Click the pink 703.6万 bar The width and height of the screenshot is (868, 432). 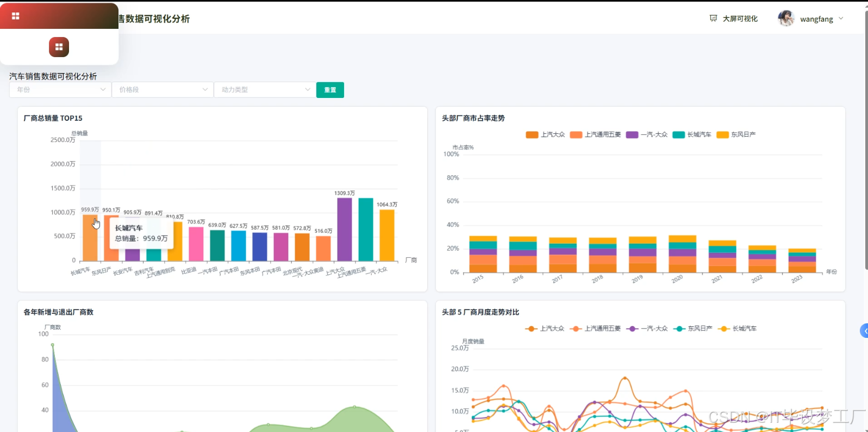(x=196, y=244)
